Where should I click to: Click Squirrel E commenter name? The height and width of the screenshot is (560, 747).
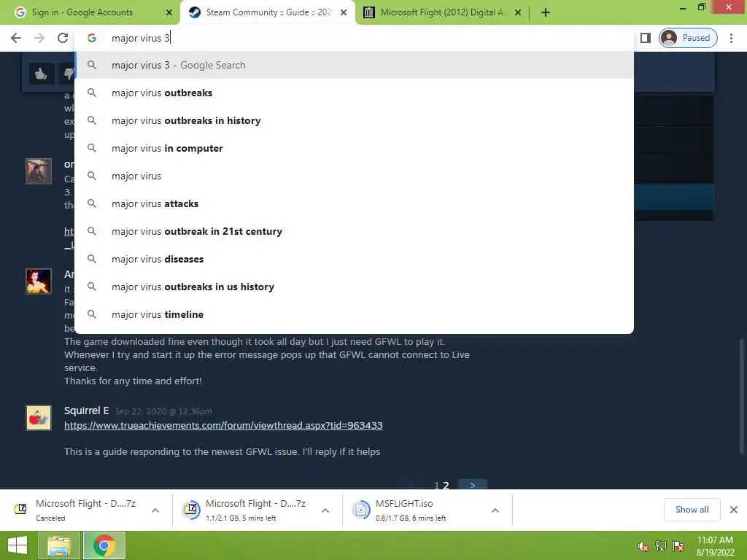click(87, 411)
